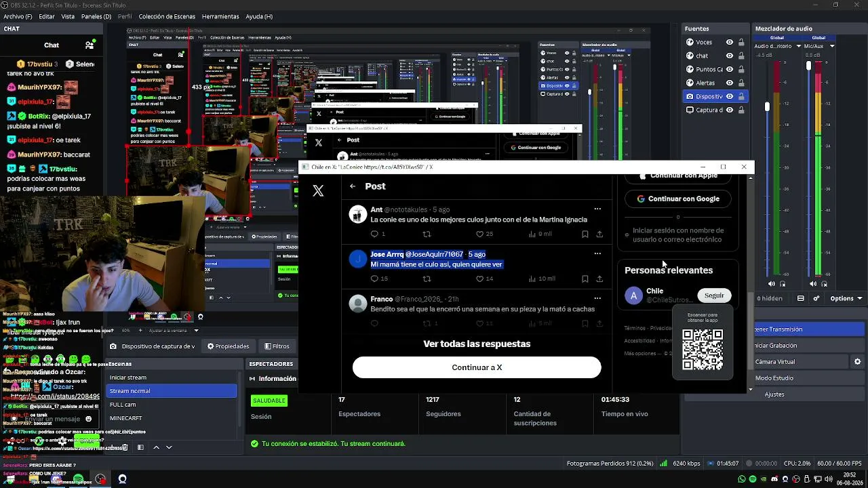Image resolution: width=868 pixels, height=488 pixels.
Task: Like Ant's post with 25 likes
Action: [479, 234]
